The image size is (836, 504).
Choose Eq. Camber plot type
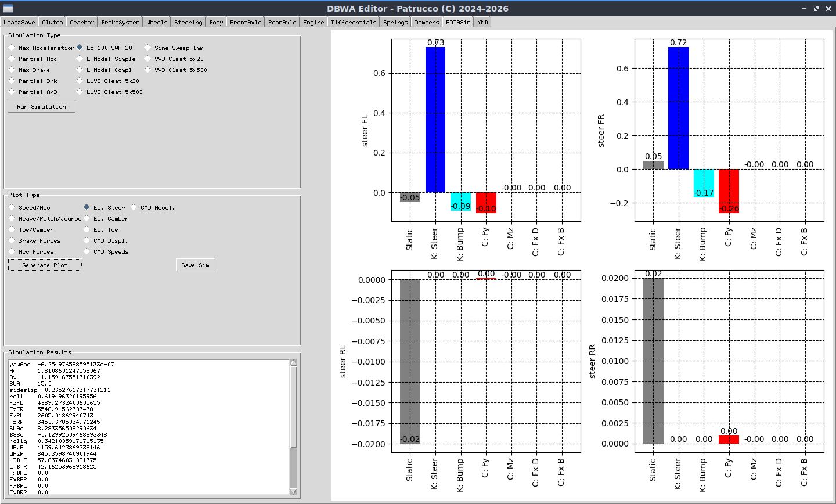[x=106, y=218]
